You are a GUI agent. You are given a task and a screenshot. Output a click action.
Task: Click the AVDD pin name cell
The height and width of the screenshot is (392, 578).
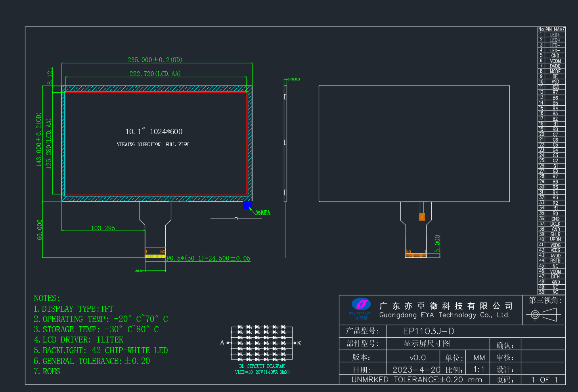tap(555, 255)
